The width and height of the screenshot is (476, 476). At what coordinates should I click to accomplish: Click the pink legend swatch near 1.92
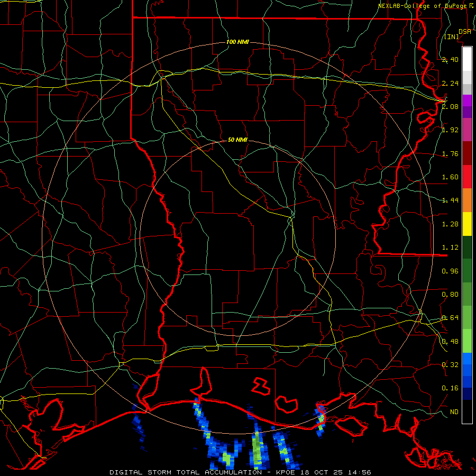pyautogui.click(x=467, y=130)
